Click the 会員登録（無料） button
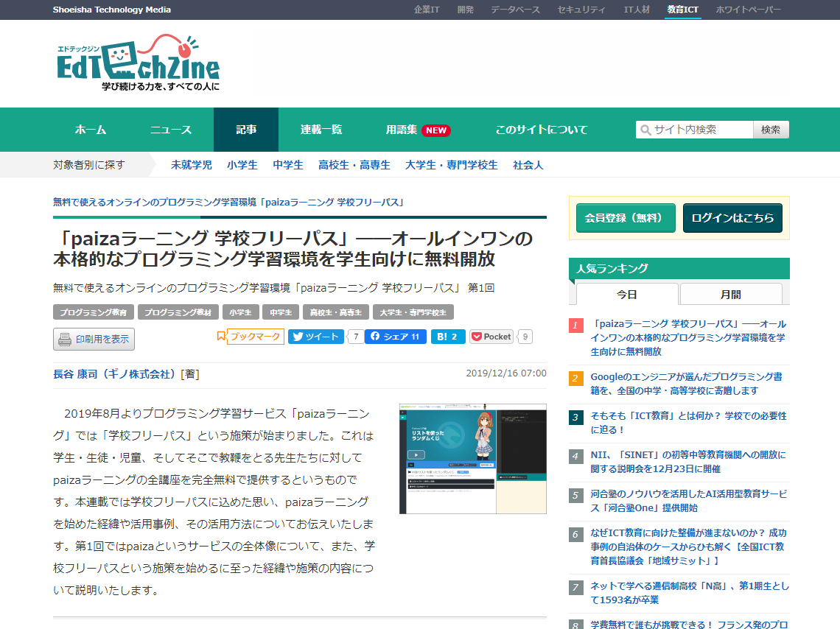This screenshot has height=629, width=840. [625, 218]
